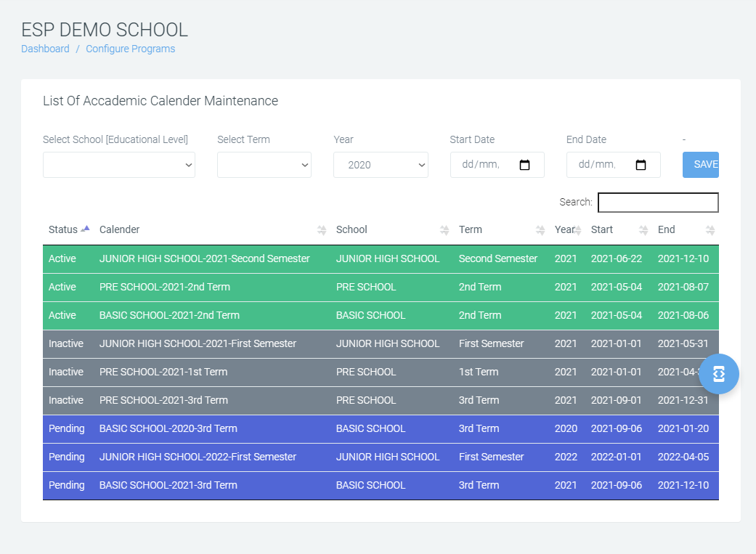Viewport: 756px width, 554px height.
Task: Click the SAVE button
Action: coord(701,165)
